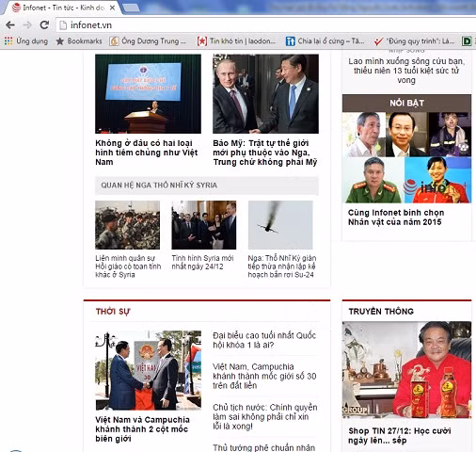The height and width of the screenshot is (452, 476).
Task: Open the Việt Nam border marker handshake photo
Action: (148, 370)
